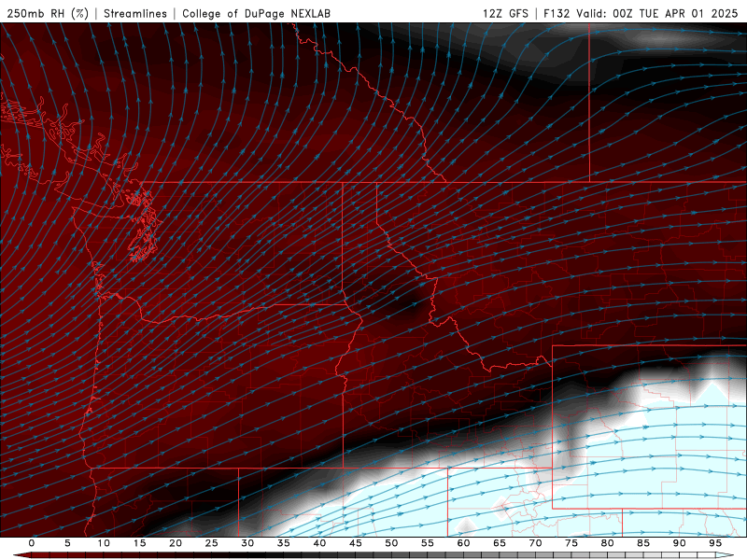This screenshot has width=747, height=560.
Task: Click 'College of DuPage NEXLAB' header text
Action: pyautogui.click(x=256, y=13)
